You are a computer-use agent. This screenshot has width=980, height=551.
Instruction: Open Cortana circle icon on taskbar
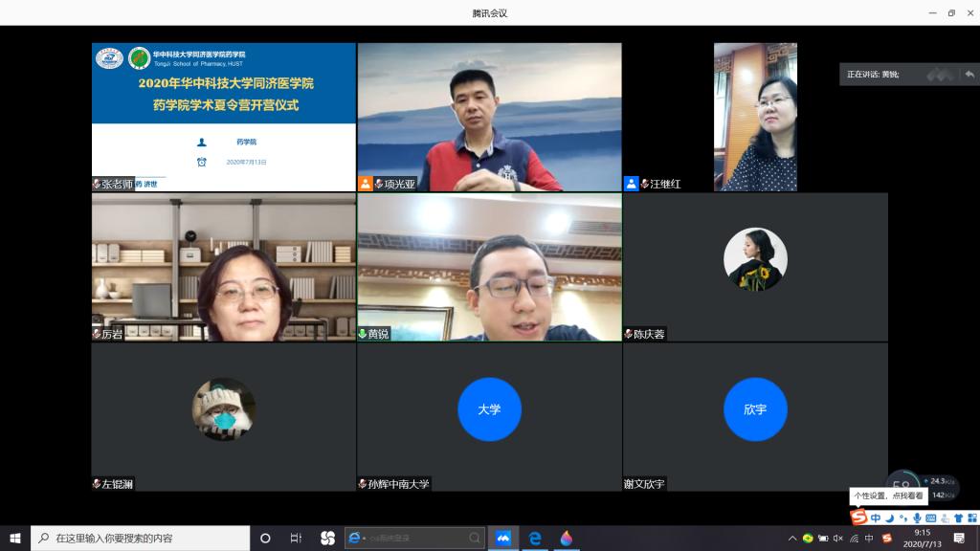265,539
